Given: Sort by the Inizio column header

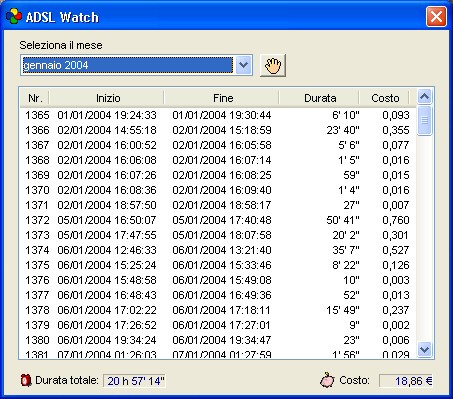Looking at the screenshot, I should tap(107, 98).
